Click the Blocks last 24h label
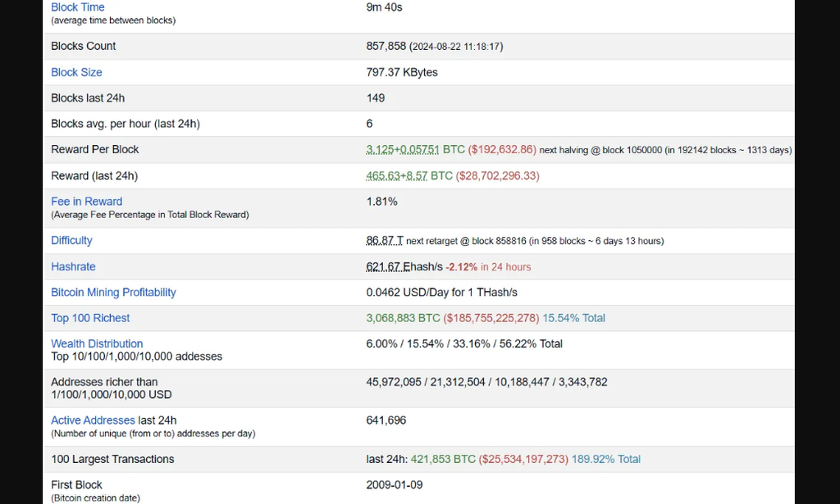Viewport: 840px width, 504px height. pos(88,98)
